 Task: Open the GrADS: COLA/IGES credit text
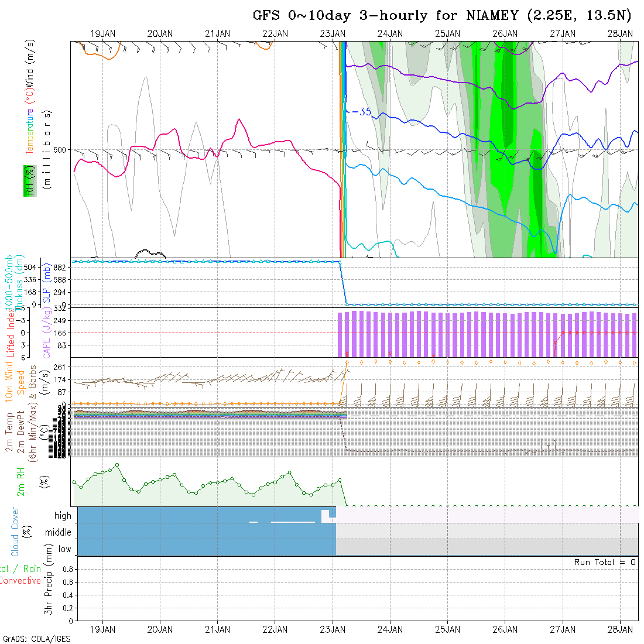(x=36, y=639)
